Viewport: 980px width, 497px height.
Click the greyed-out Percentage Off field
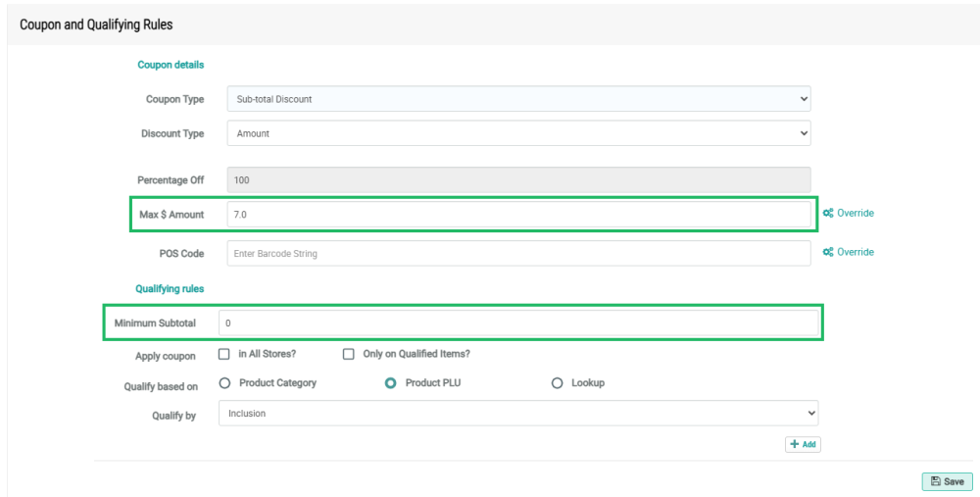517,180
